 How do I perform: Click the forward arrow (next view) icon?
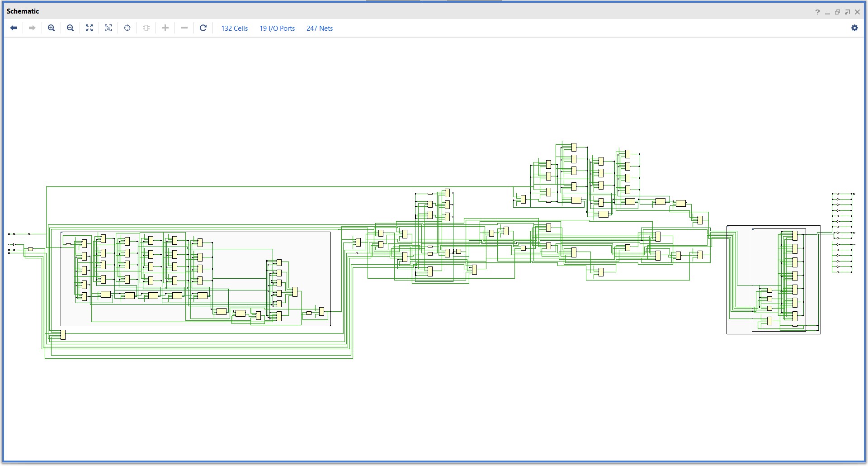pos(32,28)
